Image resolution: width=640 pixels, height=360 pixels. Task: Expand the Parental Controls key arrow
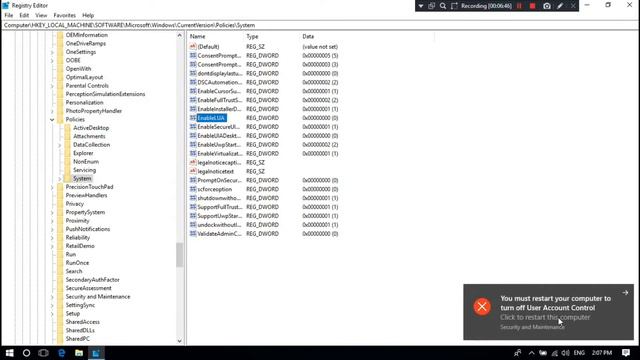(x=52, y=86)
